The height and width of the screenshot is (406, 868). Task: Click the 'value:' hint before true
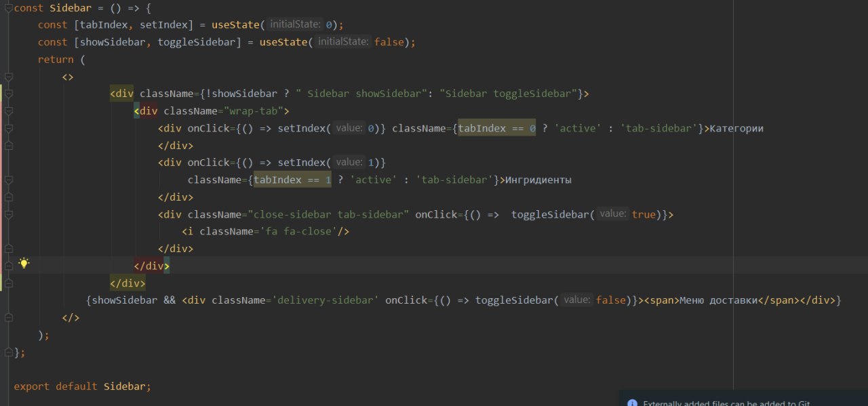pyautogui.click(x=613, y=214)
